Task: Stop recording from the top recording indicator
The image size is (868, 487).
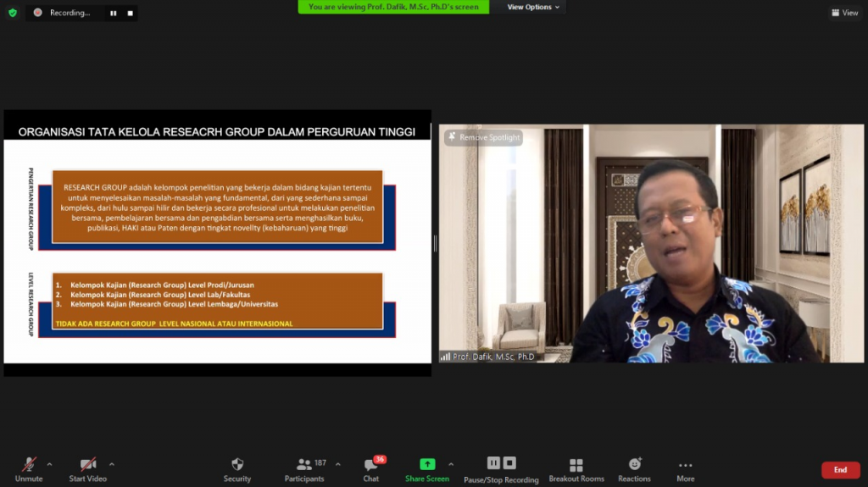Action: 130,14
